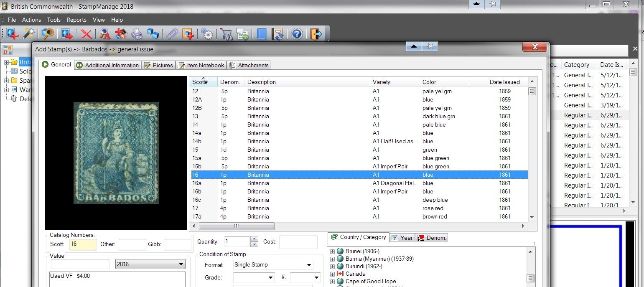Open the settings gear icon
The height and width of the screenshot is (287, 644).
[207, 34]
